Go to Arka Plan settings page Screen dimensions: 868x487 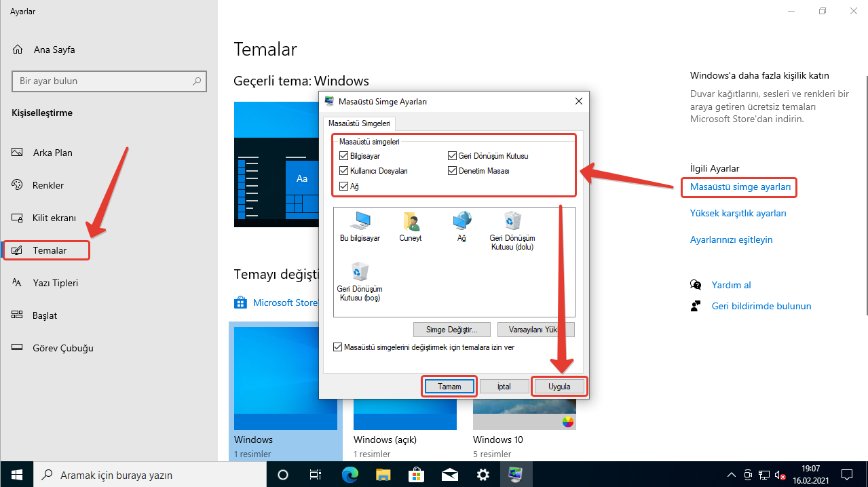click(x=52, y=153)
